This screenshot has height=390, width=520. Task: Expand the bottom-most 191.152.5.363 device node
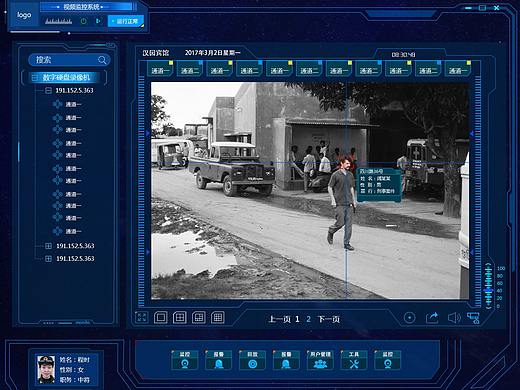click(48, 259)
